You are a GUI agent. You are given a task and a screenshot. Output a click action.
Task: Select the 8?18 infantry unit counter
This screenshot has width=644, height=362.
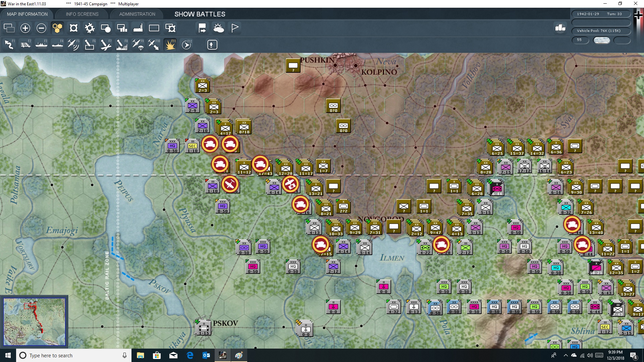(244, 127)
